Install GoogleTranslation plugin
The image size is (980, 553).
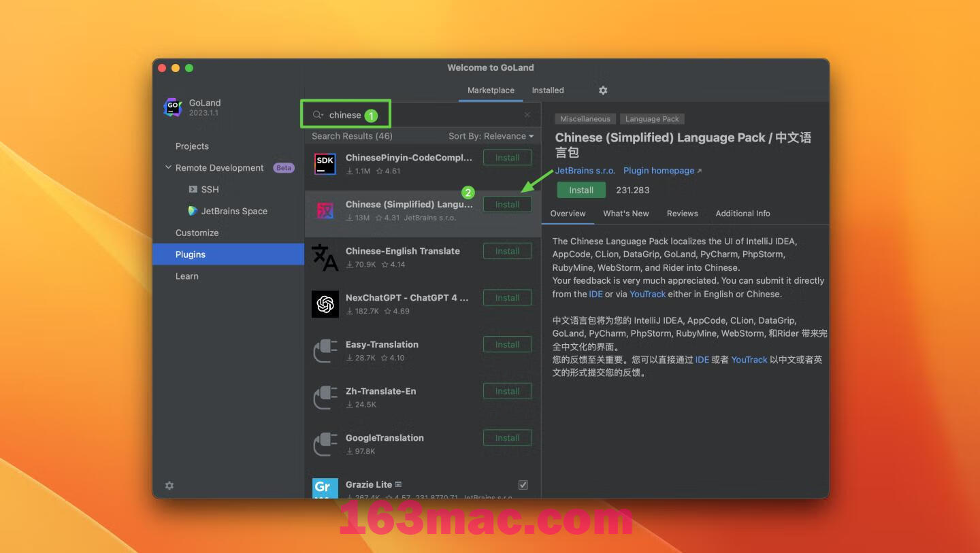click(507, 438)
